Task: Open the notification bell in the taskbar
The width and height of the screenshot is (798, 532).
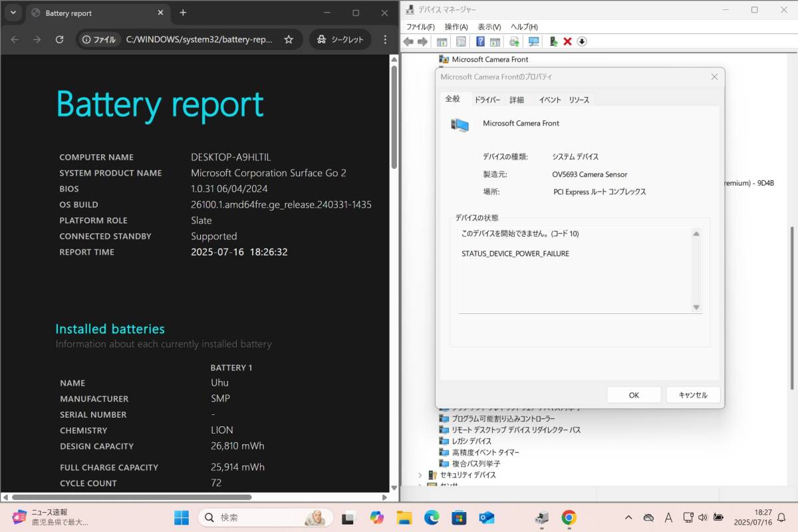Action: [x=781, y=517]
